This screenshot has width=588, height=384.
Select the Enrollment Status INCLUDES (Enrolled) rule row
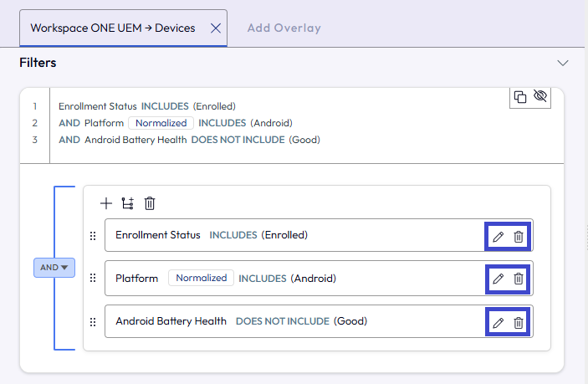pyautogui.click(x=319, y=235)
